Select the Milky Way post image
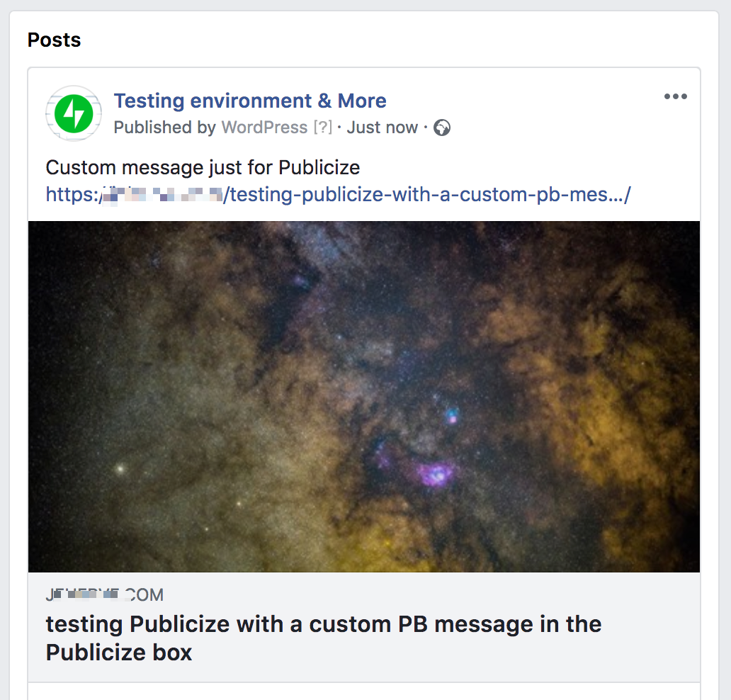This screenshot has height=700, width=731. (363, 395)
